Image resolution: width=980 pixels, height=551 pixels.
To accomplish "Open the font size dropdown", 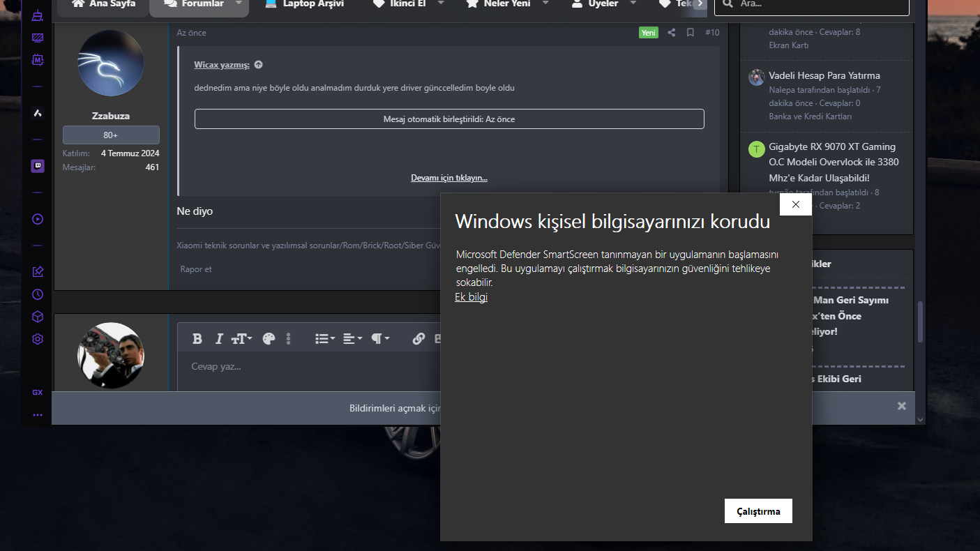I will (242, 339).
